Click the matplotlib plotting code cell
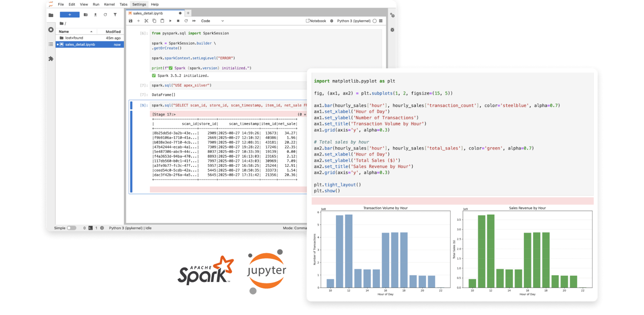Viewport: 644px width, 315px height. (452, 134)
